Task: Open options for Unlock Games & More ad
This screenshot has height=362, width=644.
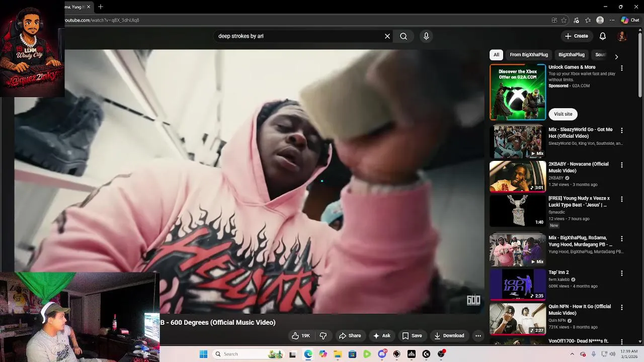Action: (x=622, y=68)
